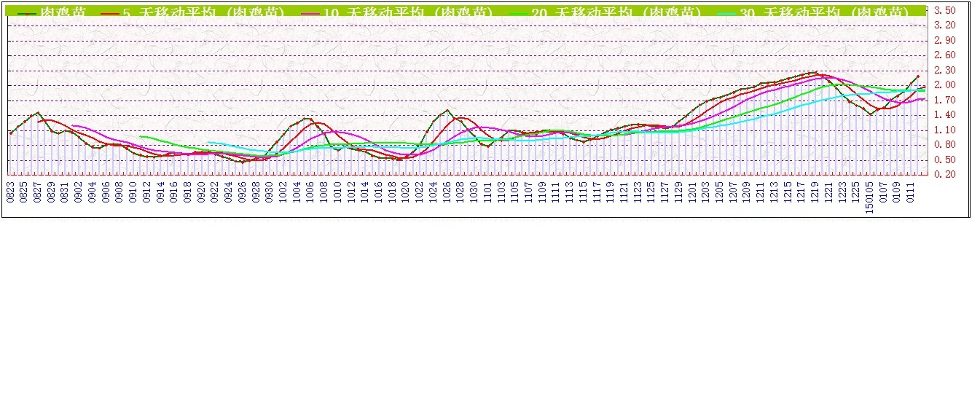The image size is (980, 394).
Task: Click the 30 天移动平均 legend entry
Action: tap(812, 13)
